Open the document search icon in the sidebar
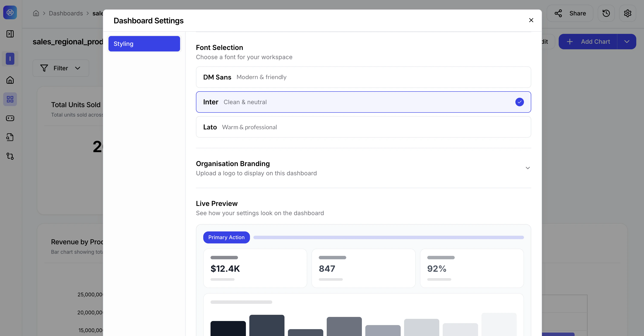Screen dimensions: 644x336 pyautogui.click(x=10, y=137)
